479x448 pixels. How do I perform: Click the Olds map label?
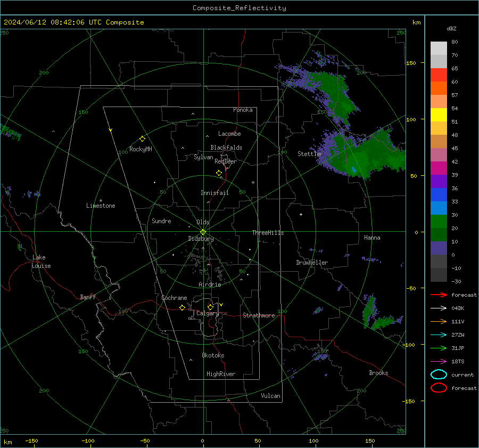[x=203, y=222]
